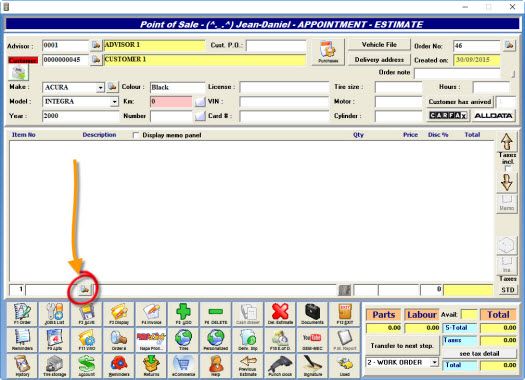525x380 pixels.
Task: Click the Delivery address button
Action: coord(379,60)
